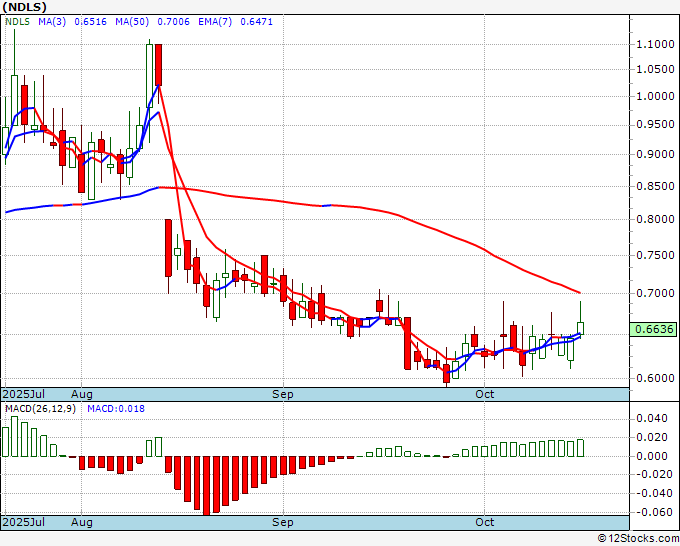Select the EMA(7) legend label
The height and width of the screenshot is (546, 680).
[215, 22]
